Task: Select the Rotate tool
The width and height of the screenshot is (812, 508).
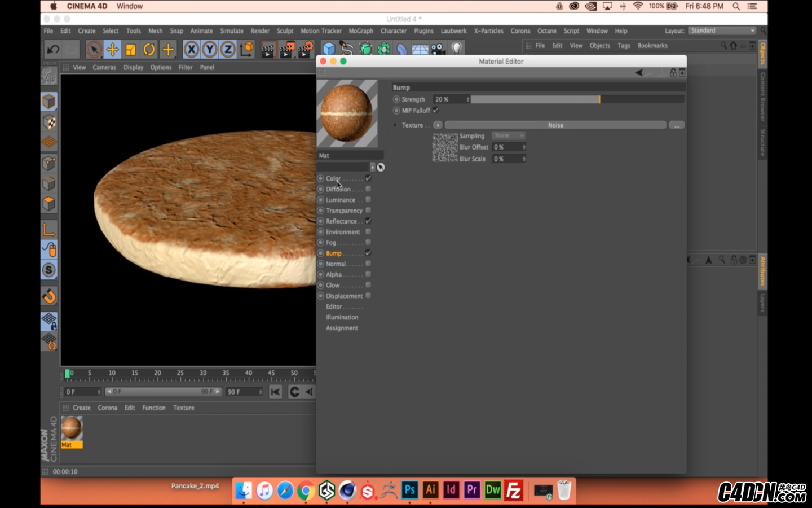Action: click(x=149, y=50)
